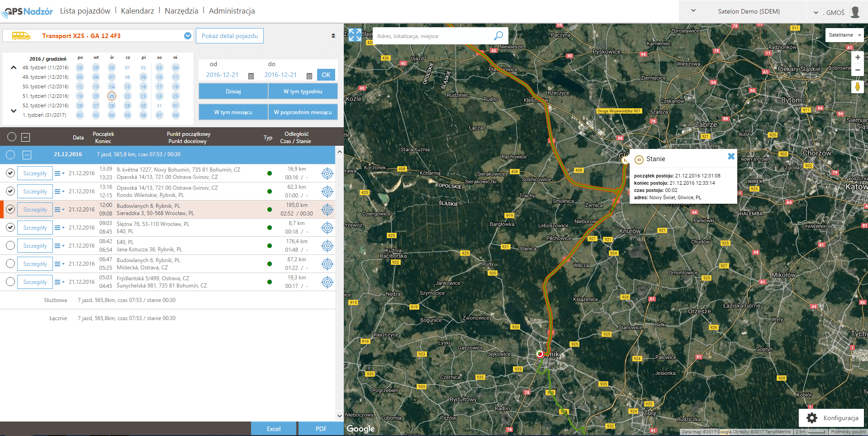Open row menu for 12:00 Budowlanych trip
The height and width of the screenshot is (436, 868).
59,210
